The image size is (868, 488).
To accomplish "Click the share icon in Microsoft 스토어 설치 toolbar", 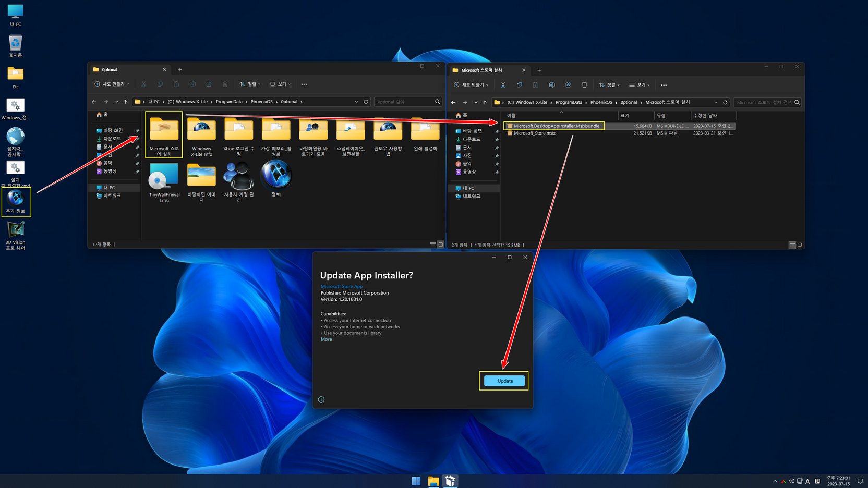I will 568,84.
